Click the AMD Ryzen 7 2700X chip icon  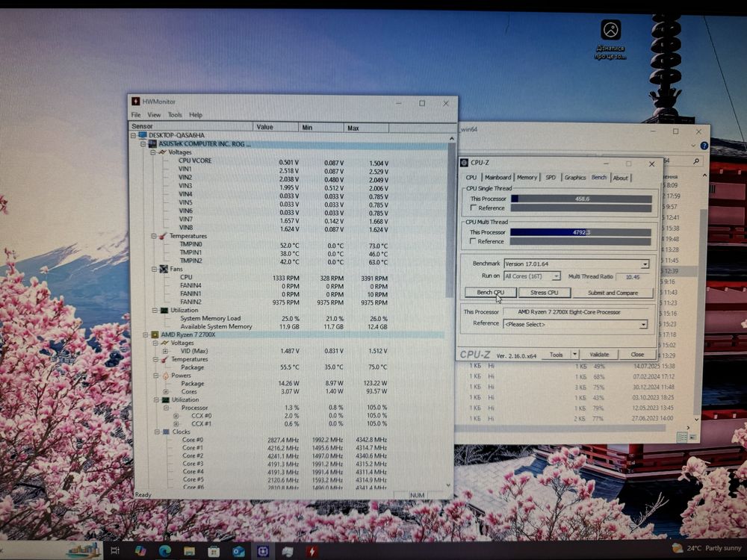pos(155,335)
